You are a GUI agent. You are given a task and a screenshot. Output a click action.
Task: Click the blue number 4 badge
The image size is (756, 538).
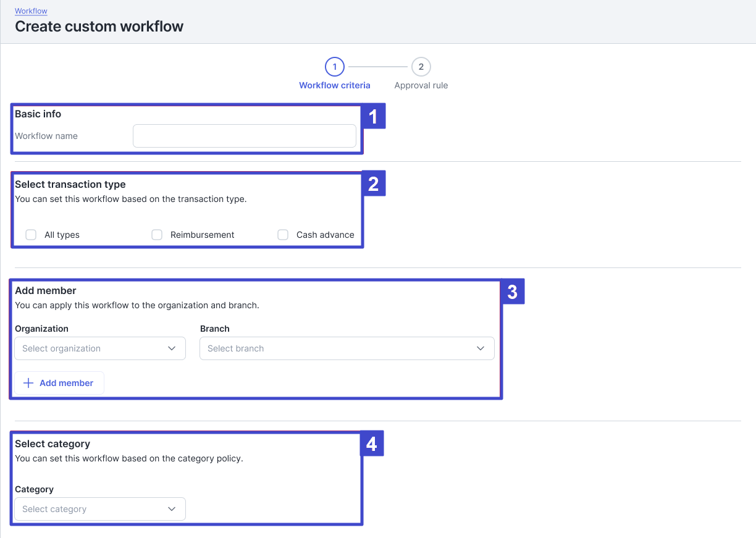click(x=372, y=443)
